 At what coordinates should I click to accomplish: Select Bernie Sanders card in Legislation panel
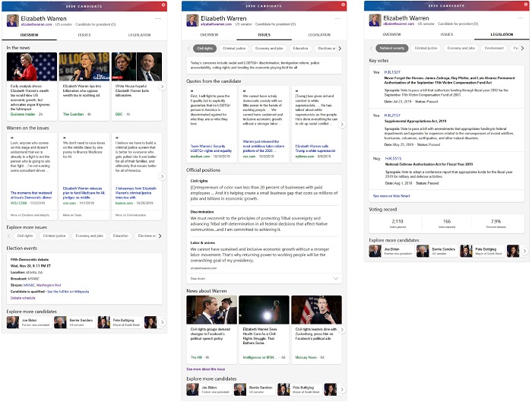tap(436, 251)
